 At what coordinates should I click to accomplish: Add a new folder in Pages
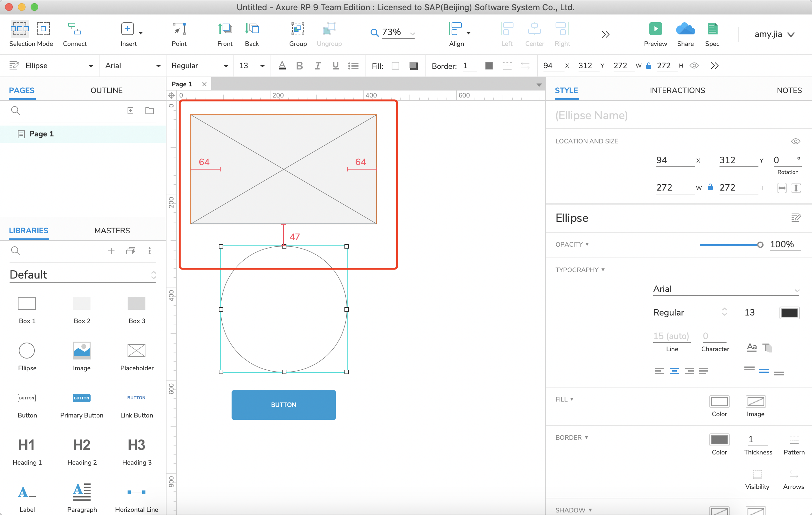(149, 111)
